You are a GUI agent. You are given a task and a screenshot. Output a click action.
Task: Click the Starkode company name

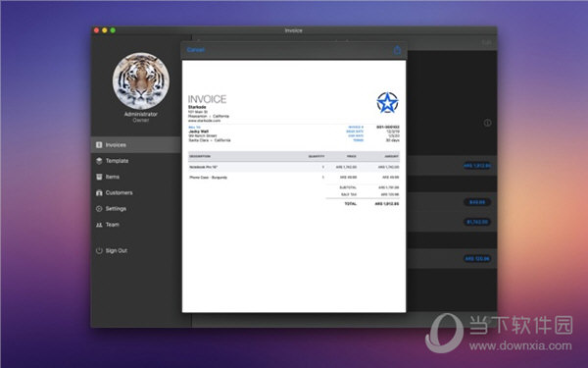[x=197, y=107]
